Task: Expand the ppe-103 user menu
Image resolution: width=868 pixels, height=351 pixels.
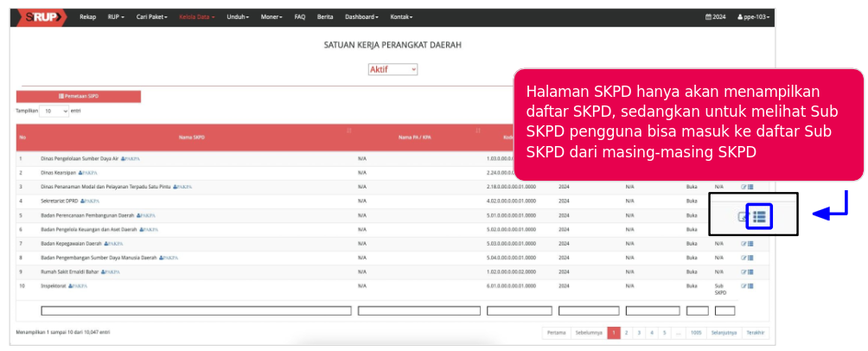Action: tap(753, 16)
